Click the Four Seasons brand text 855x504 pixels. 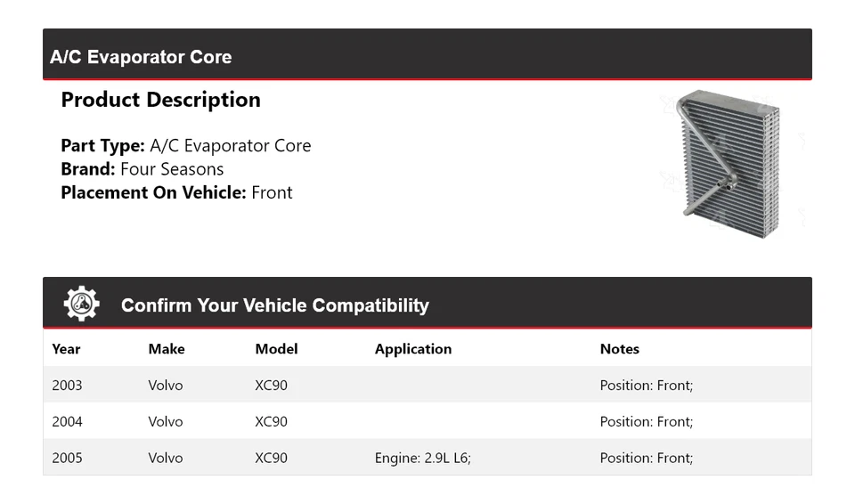click(x=172, y=169)
